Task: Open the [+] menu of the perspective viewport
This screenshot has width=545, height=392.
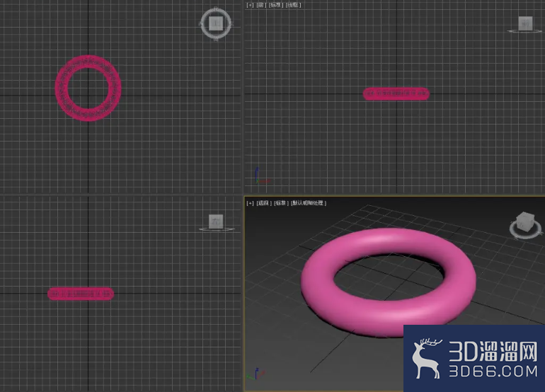Action: (250, 203)
